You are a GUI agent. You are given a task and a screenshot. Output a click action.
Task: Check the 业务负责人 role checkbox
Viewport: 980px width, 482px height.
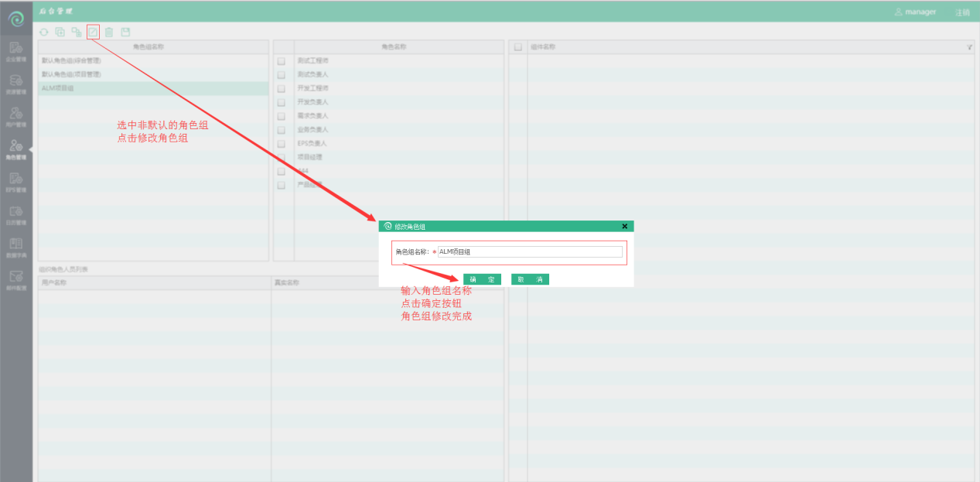pyautogui.click(x=282, y=130)
